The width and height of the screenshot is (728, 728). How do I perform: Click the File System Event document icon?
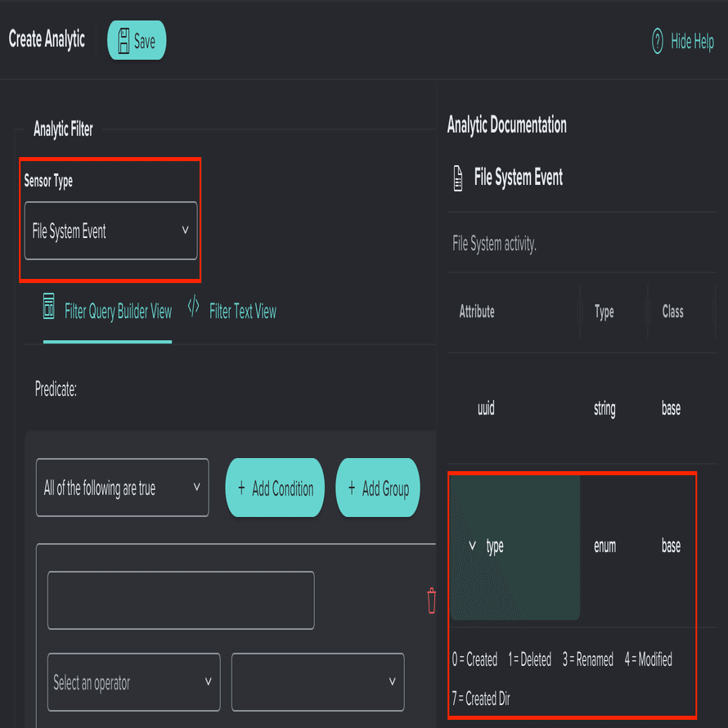click(x=458, y=178)
